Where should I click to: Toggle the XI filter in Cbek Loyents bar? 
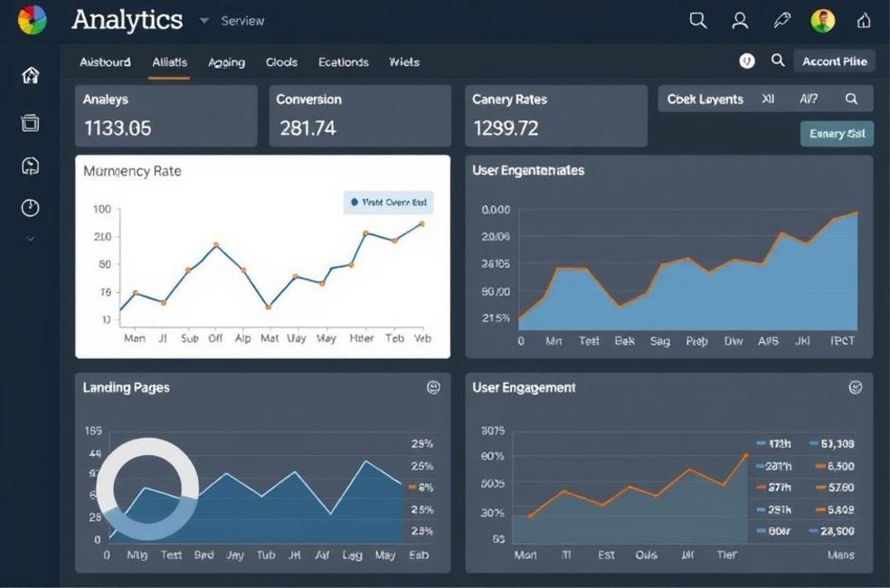(767, 100)
